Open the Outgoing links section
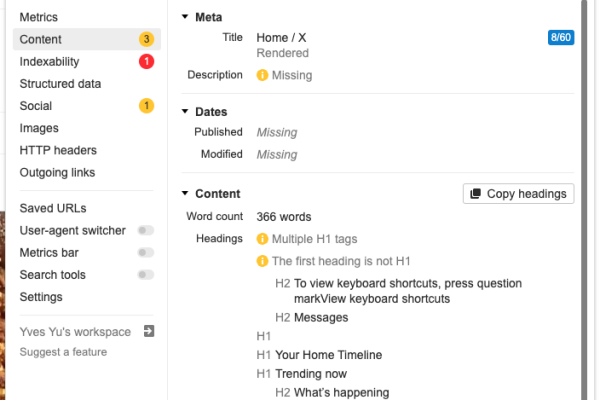600x400 pixels. click(x=57, y=172)
